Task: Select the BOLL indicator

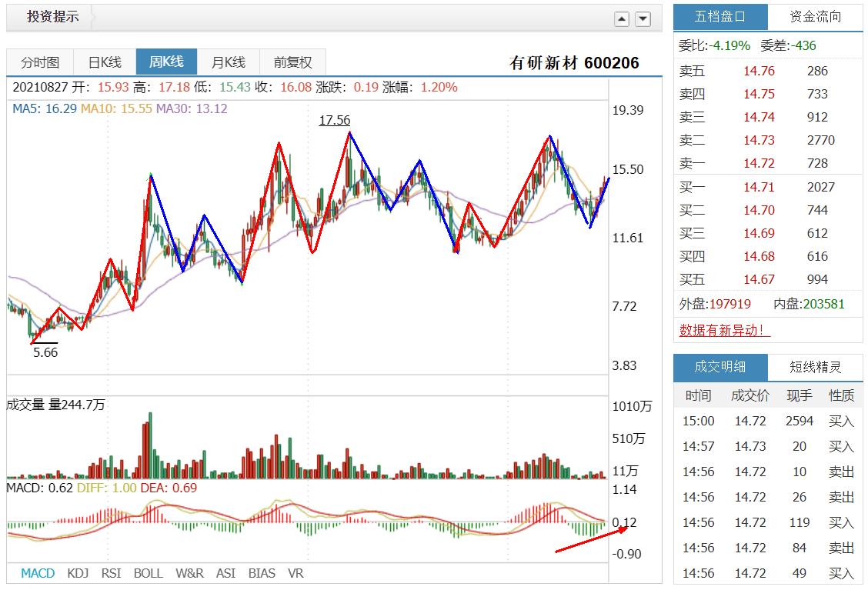Action: coord(149,573)
